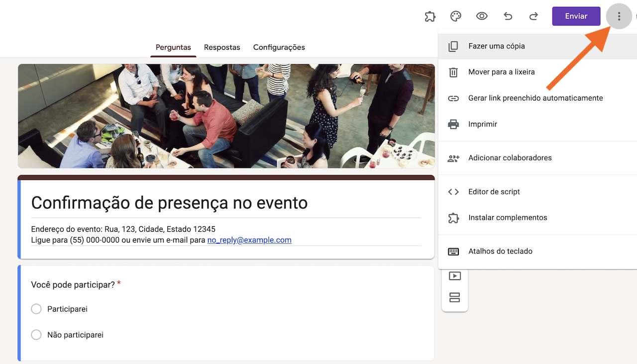
Task: Open Editor de script
Action: click(494, 191)
